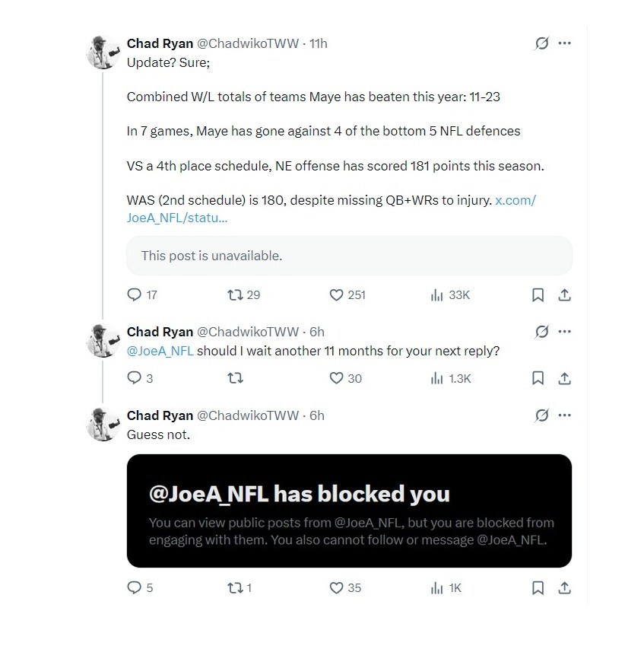Bookmark the 'Guess not.' post
This screenshot has height=646, width=644.
[538, 587]
